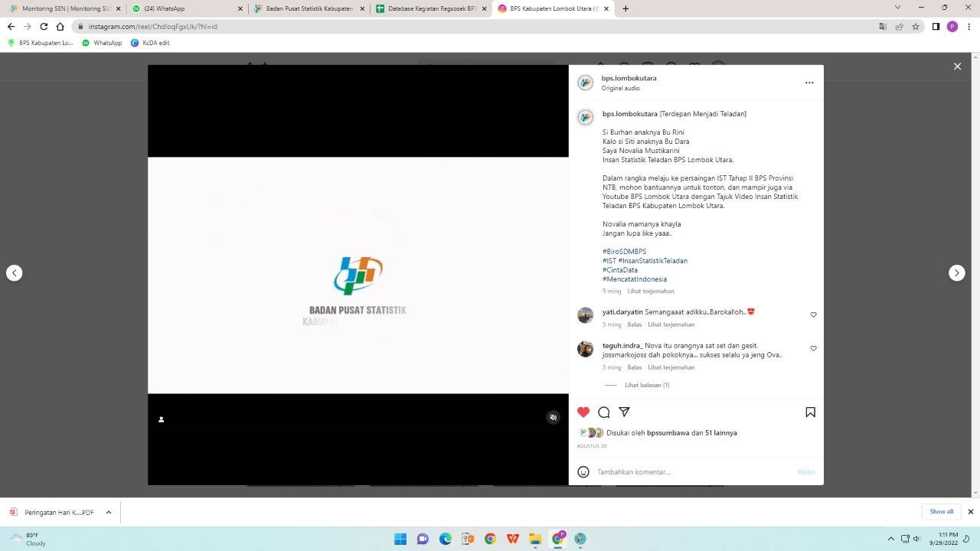Viewport: 980px width, 551px height.
Task: Open Windows Start menu
Action: coord(400,539)
